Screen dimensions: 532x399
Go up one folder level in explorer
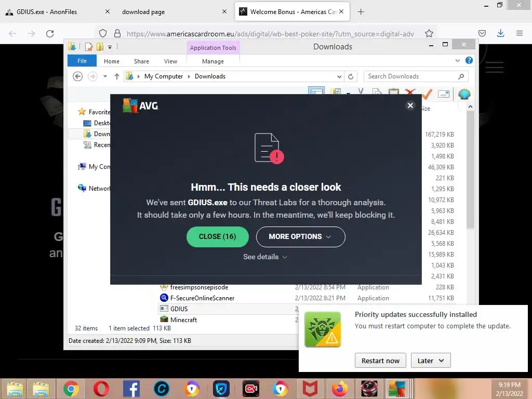point(117,76)
